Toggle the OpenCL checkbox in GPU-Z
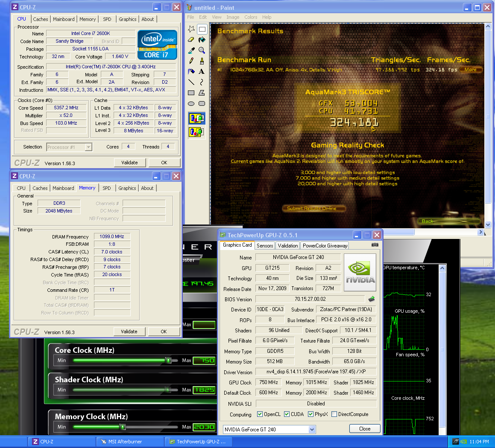495x448 pixels. pyautogui.click(x=260, y=414)
